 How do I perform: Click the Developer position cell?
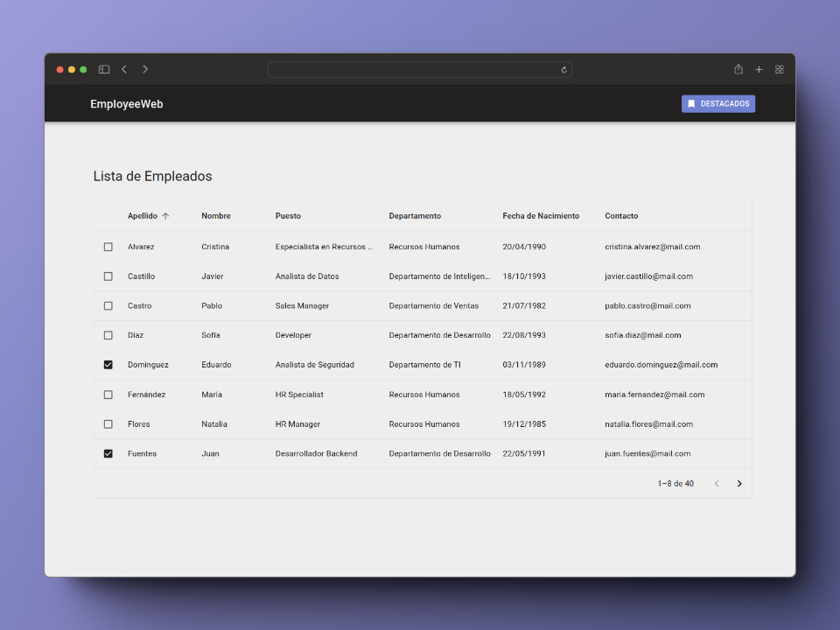click(x=293, y=335)
